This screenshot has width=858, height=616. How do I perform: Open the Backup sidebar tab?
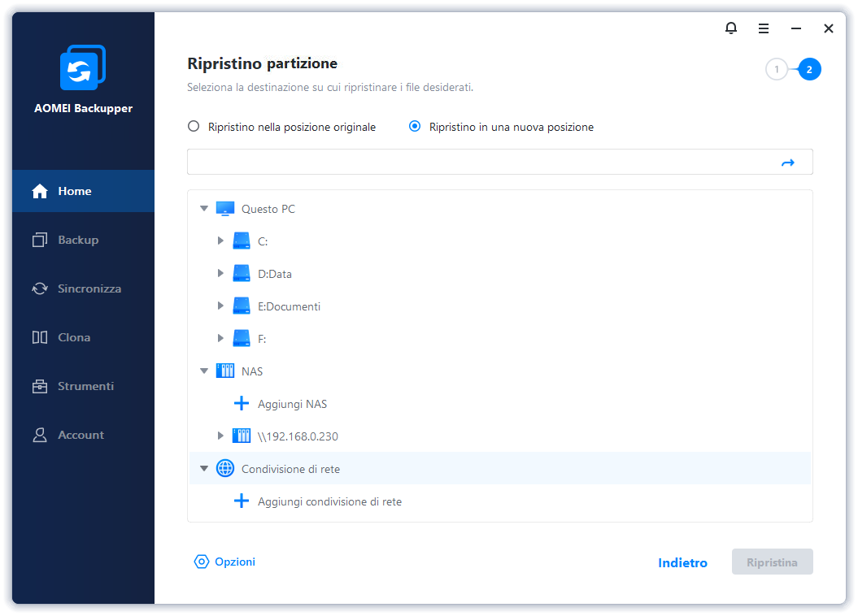coord(77,240)
